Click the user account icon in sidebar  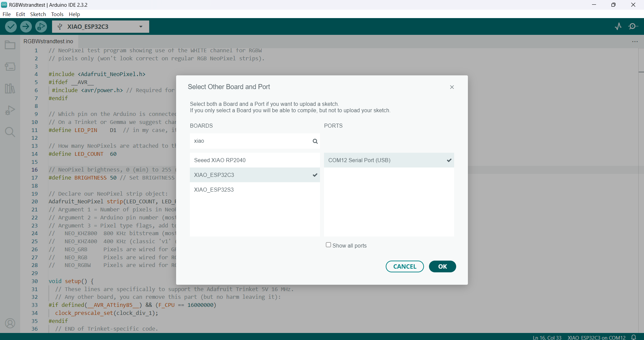pos(10,323)
